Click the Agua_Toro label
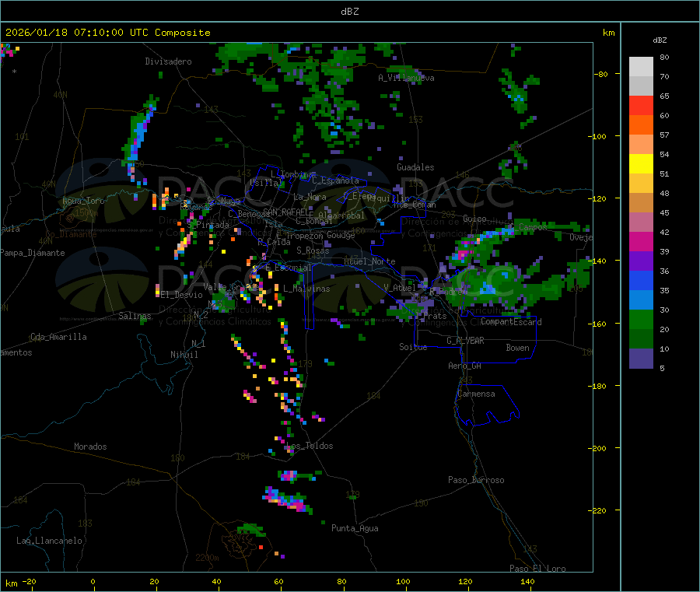Viewport: 700px width, 592px height. tap(83, 201)
